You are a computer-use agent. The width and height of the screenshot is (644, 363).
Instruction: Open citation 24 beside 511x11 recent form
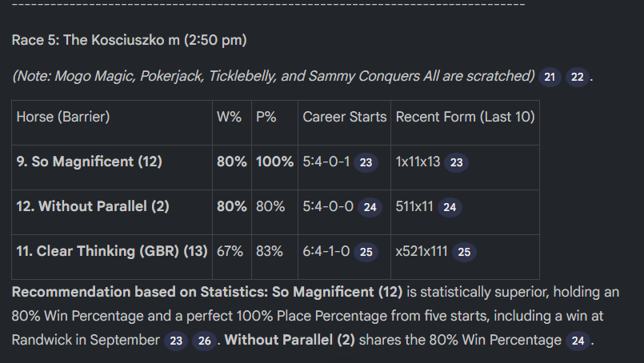[x=450, y=207]
